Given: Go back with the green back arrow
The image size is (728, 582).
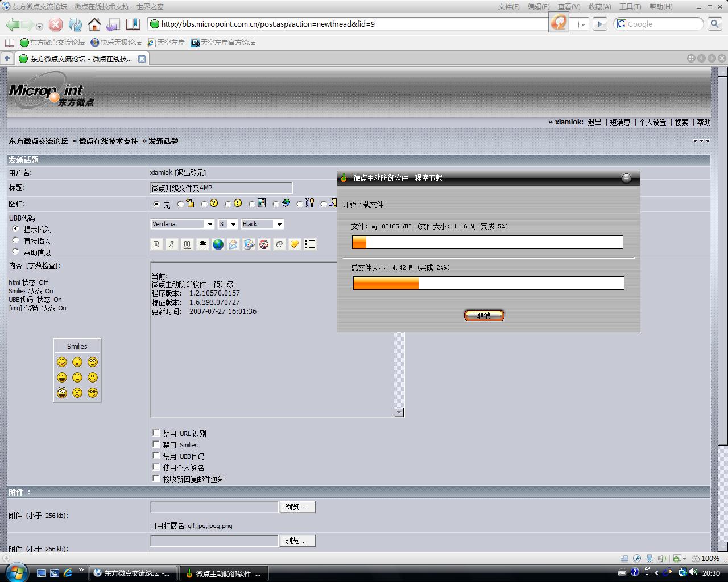Looking at the screenshot, I should tap(13, 24).
